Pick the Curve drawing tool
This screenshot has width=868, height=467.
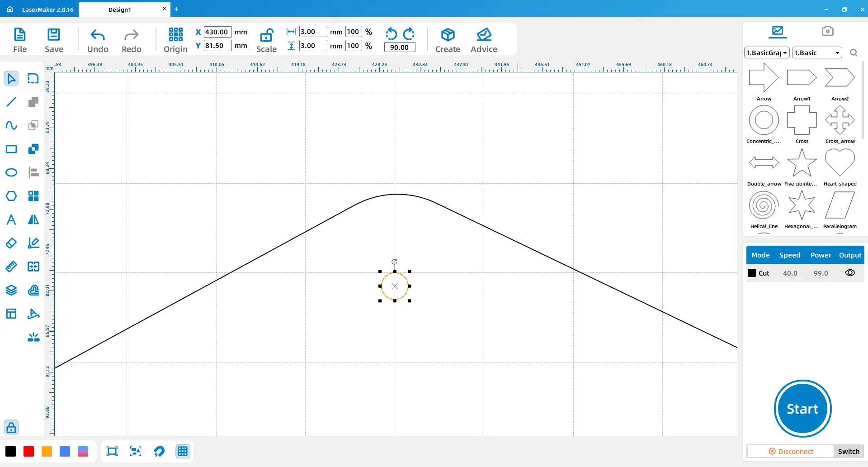click(11, 125)
